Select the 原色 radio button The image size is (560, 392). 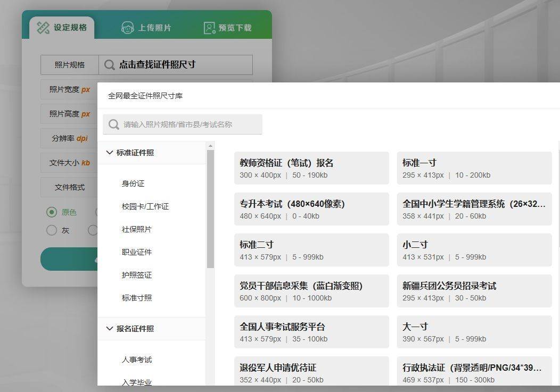pyautogui.click(x=52, y=212)
